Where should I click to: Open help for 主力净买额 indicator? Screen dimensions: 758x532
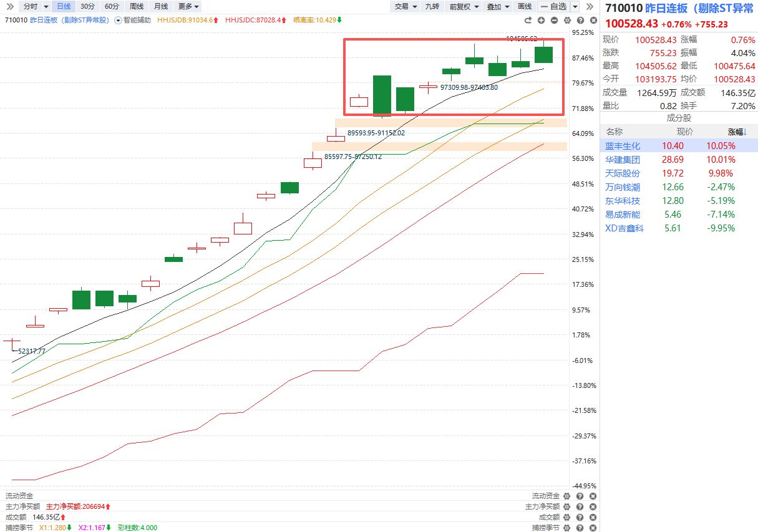pyautogui.click(x=580, y=506)
